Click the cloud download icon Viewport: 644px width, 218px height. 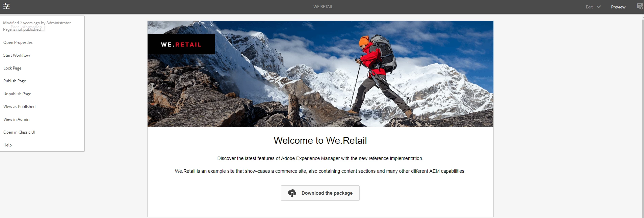292,193
